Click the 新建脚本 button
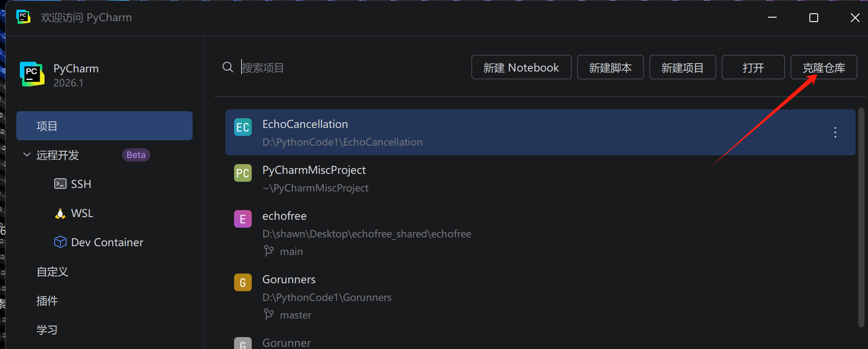 coord(610,67)
